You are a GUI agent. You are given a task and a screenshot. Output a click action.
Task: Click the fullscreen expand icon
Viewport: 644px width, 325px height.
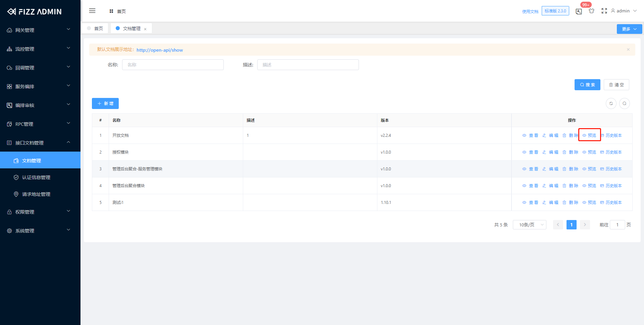pyautogui.click(x=604, y=11)
